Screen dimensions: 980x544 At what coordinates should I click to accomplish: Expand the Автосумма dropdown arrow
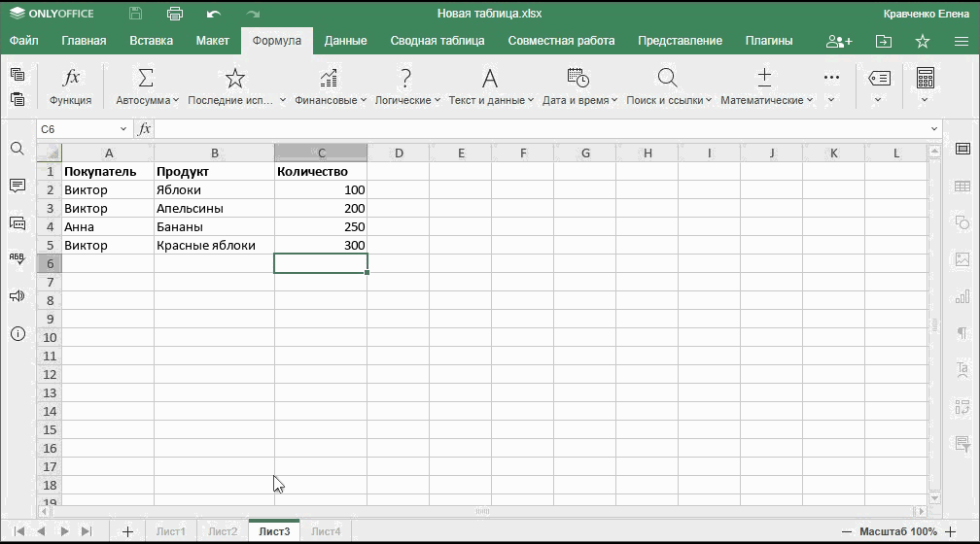click(x=176, y=100)
